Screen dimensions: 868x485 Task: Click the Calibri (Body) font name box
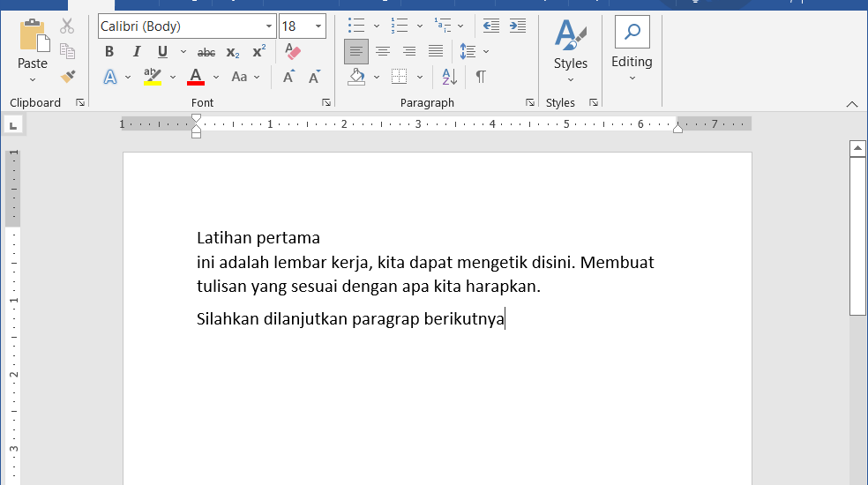181,26
